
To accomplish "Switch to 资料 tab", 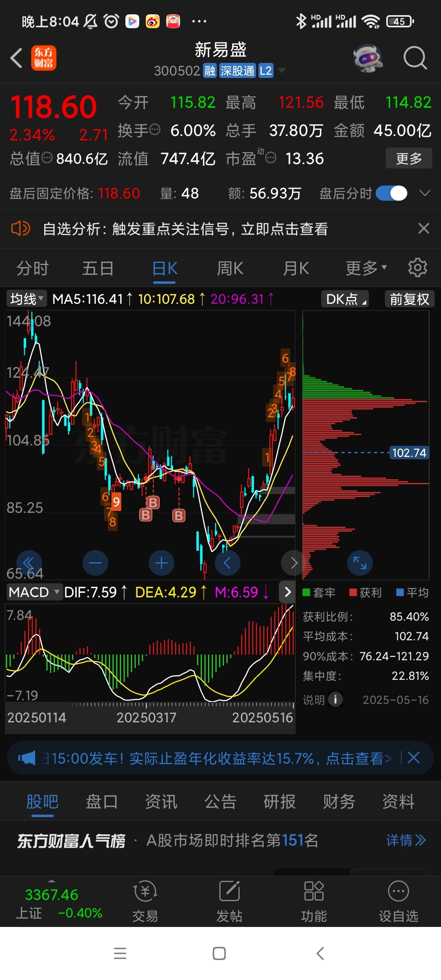I will [x=399, y=802].
